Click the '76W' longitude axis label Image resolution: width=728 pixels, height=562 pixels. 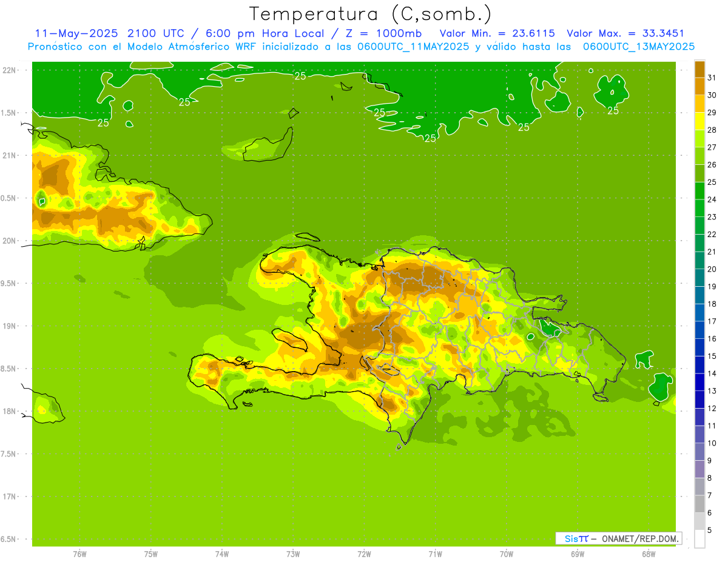pyautogui.click(x=79, y=554)
